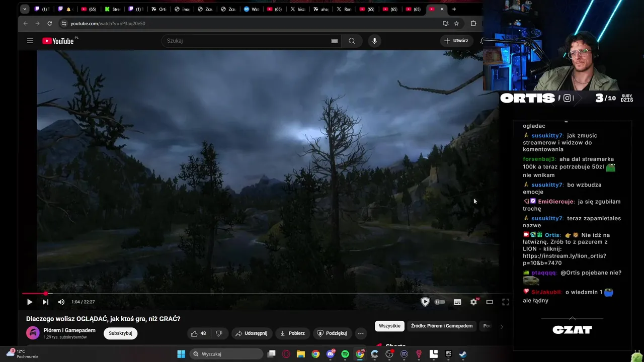Reload the current page

tap(49, 24)
